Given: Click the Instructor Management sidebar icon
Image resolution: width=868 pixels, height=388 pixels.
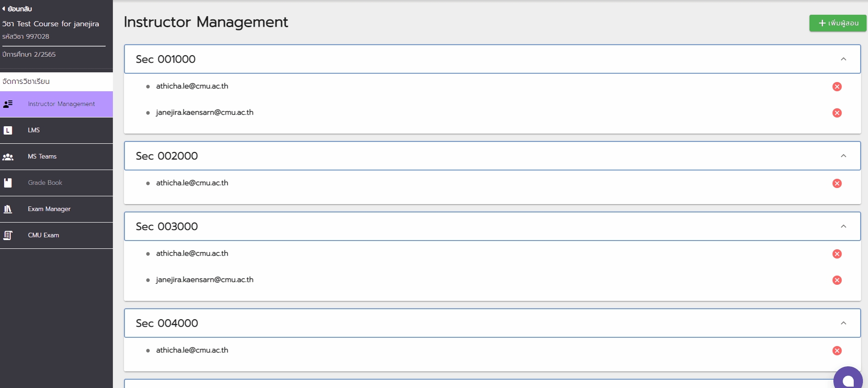Looking at the screenshot, I should [x=8, y=104].
